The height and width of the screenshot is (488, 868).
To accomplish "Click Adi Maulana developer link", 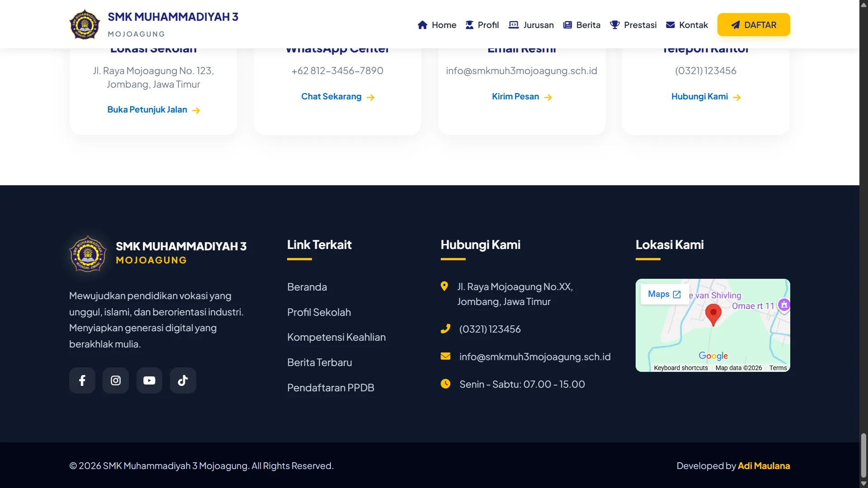I will click(x=764, y=466).
